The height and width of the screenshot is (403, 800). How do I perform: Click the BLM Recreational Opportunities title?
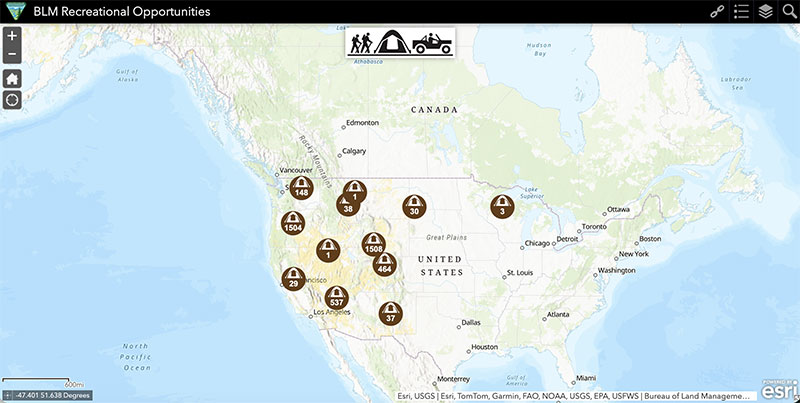coord(122,12)
